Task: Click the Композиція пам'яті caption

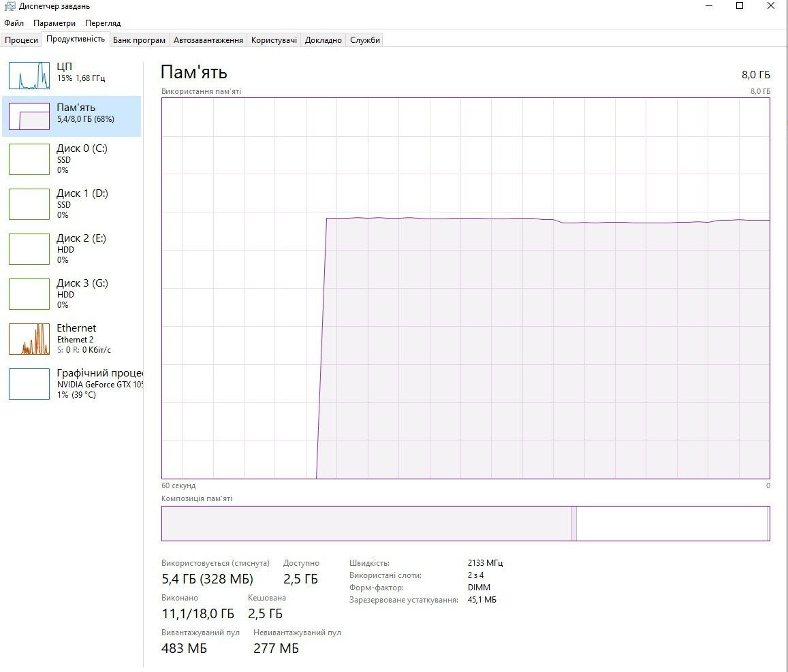Action: (197, 498)
